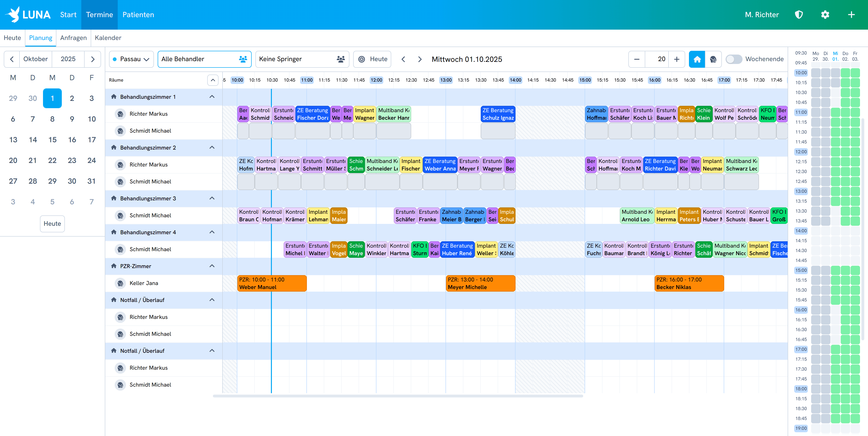
Task: Increase zoom with plus button
Action: click(677, 59)
